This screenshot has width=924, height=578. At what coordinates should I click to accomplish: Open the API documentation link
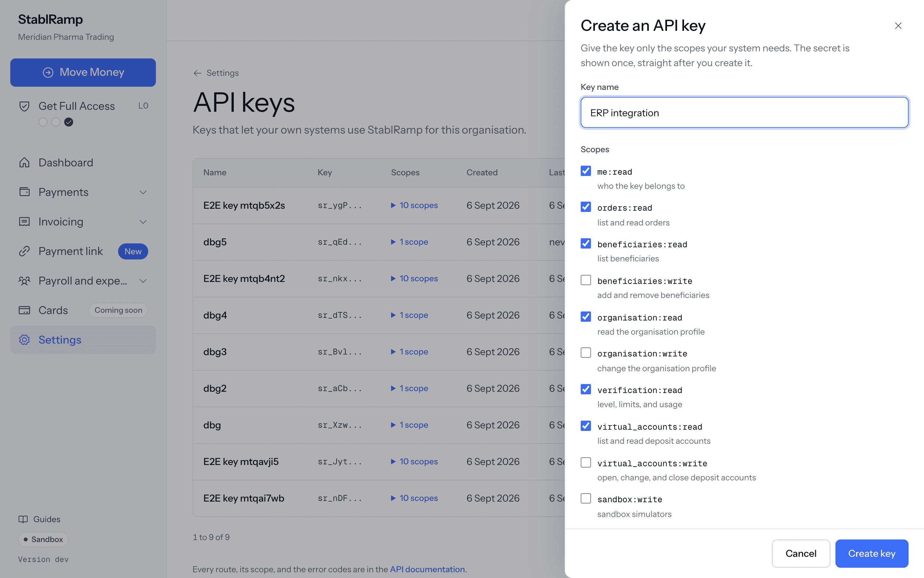coord(427,569)
